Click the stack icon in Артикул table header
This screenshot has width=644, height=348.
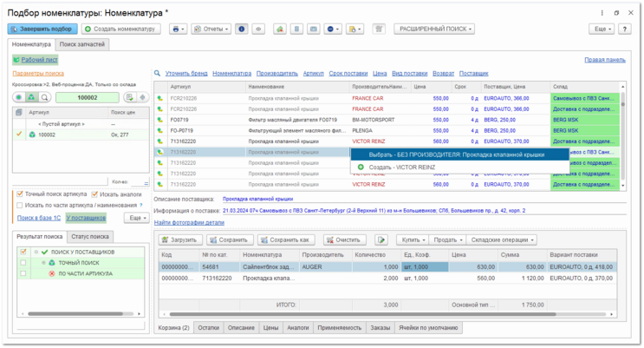click(18, 112)
